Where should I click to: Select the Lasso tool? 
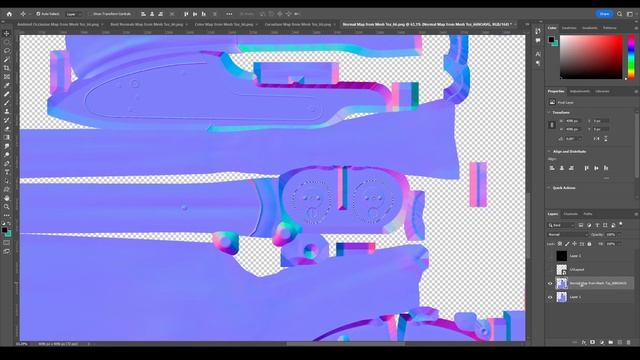point(7,51)
